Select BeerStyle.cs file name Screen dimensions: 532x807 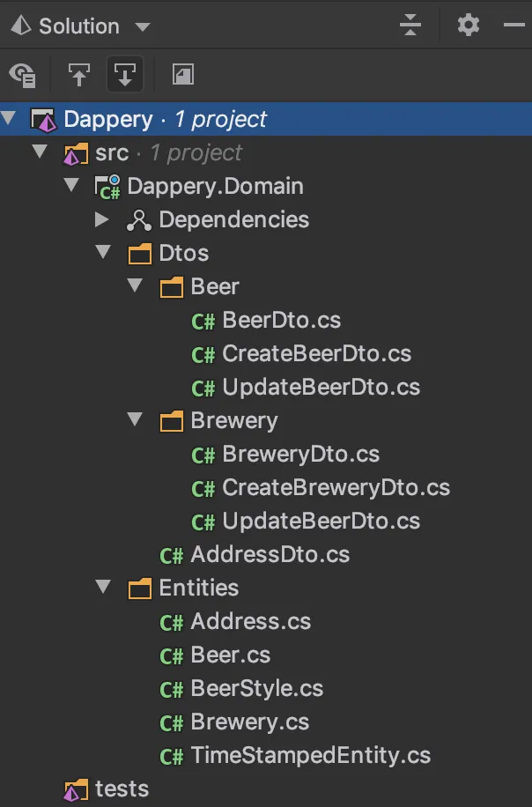256,688
